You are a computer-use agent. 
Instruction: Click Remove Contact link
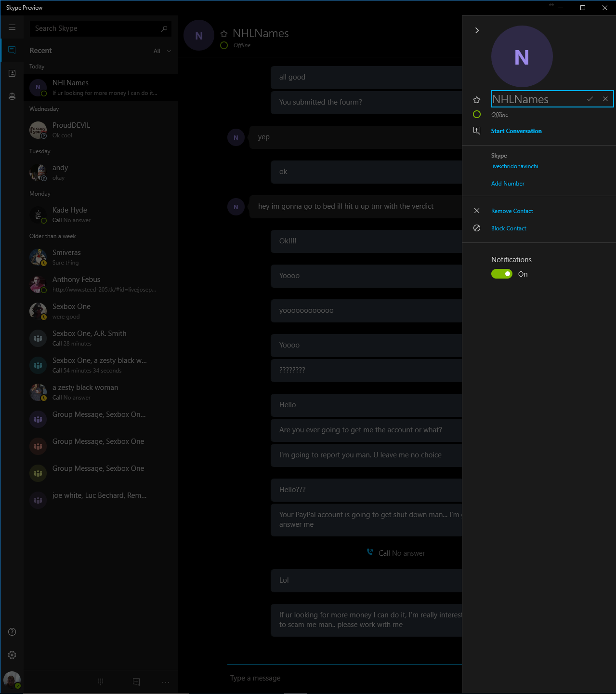512,211
